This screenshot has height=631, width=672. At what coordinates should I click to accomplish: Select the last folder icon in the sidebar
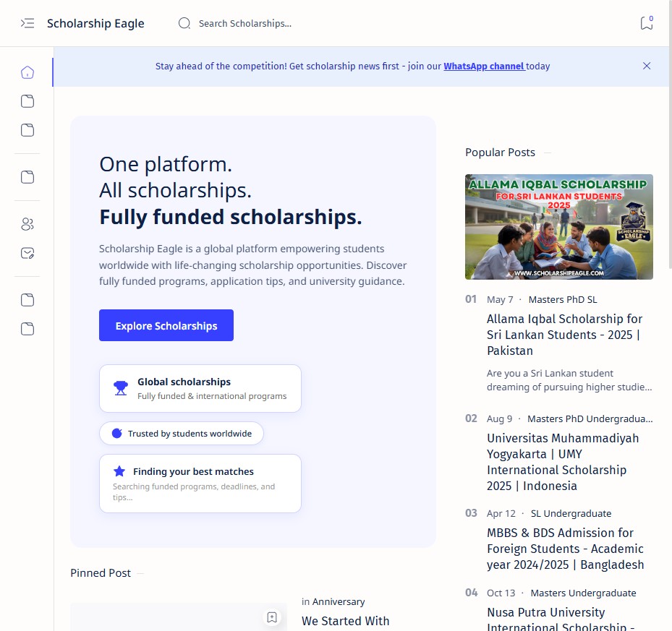pos(27,329)
